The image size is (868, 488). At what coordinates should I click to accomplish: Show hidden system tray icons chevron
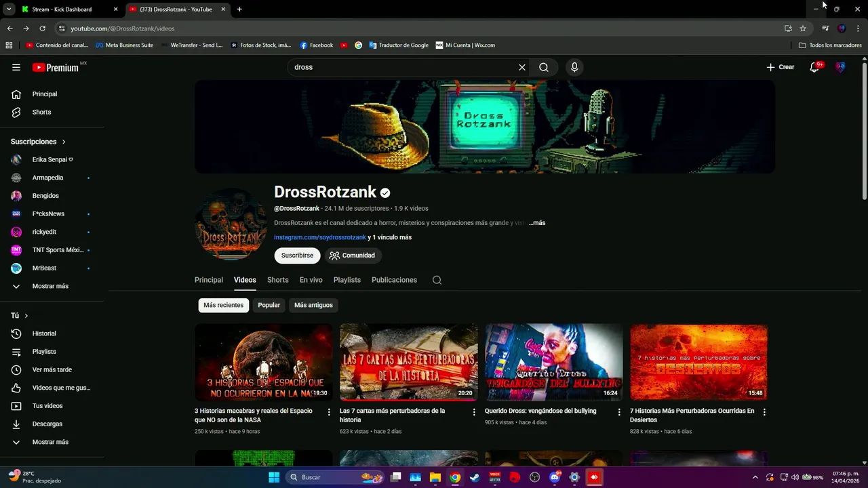pos(755,477)
